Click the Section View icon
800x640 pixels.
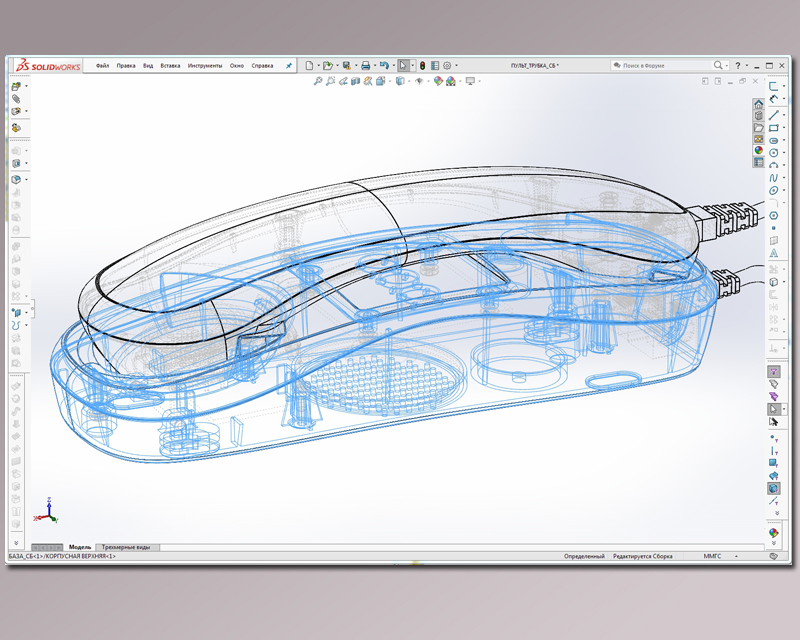coord(356,81)
